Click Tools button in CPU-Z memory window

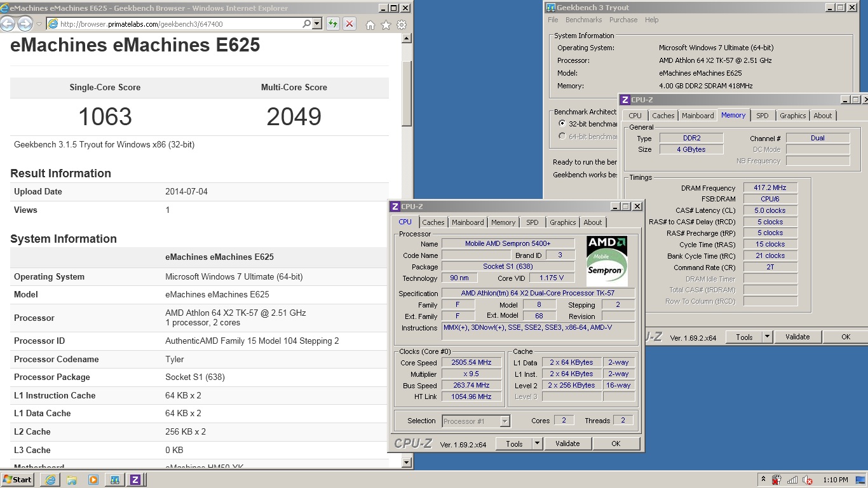pyautogui.click(x=744, y=337)
